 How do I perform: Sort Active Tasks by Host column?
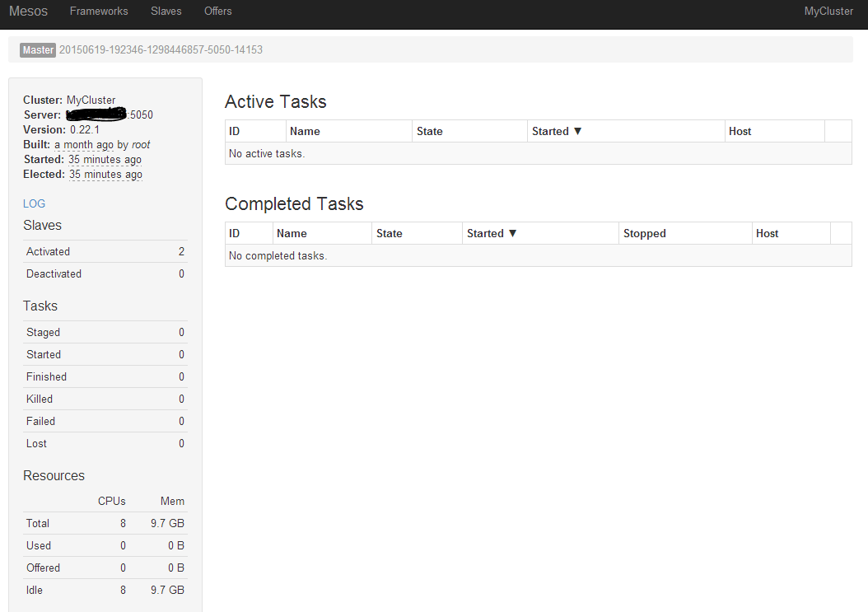tap(740, 132)
